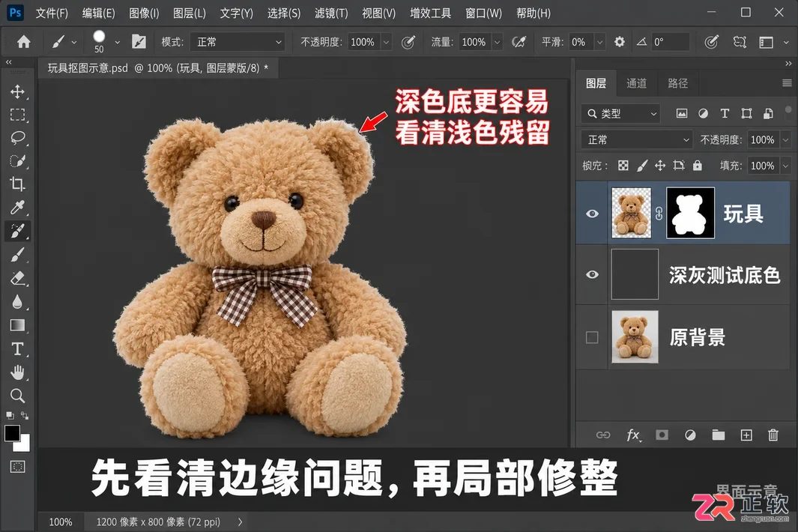Select the Gradient tool

(17, 325)
